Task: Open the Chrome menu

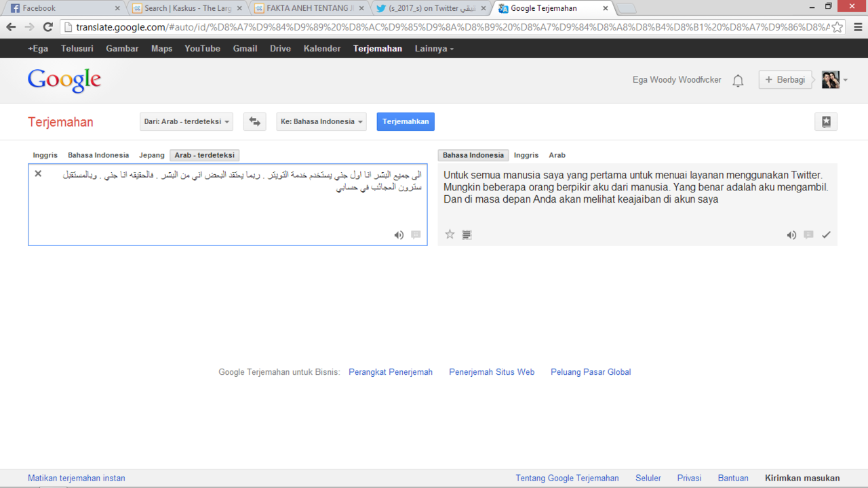Action: click(x=858, y=27)
